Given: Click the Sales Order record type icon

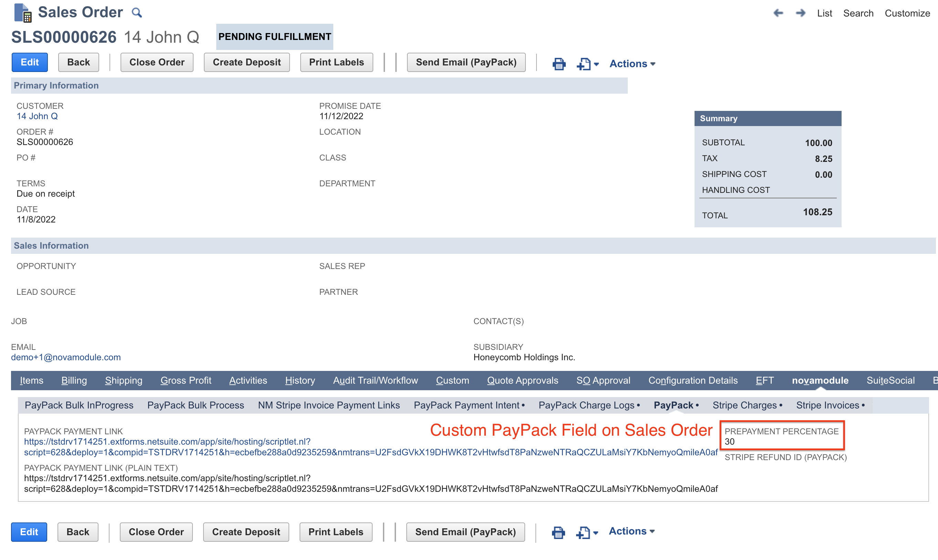Looking at the screenshot, I should pyautogui.click(x=23, y=13).
